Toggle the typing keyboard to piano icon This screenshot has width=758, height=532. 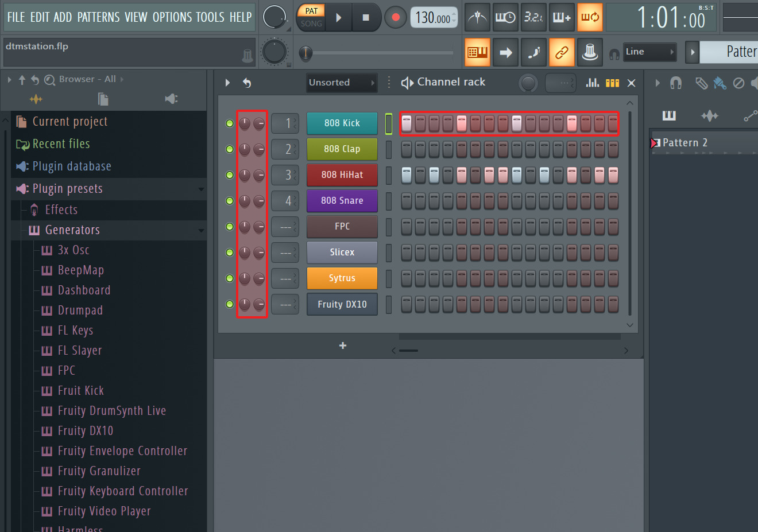(x=477, y=53)
